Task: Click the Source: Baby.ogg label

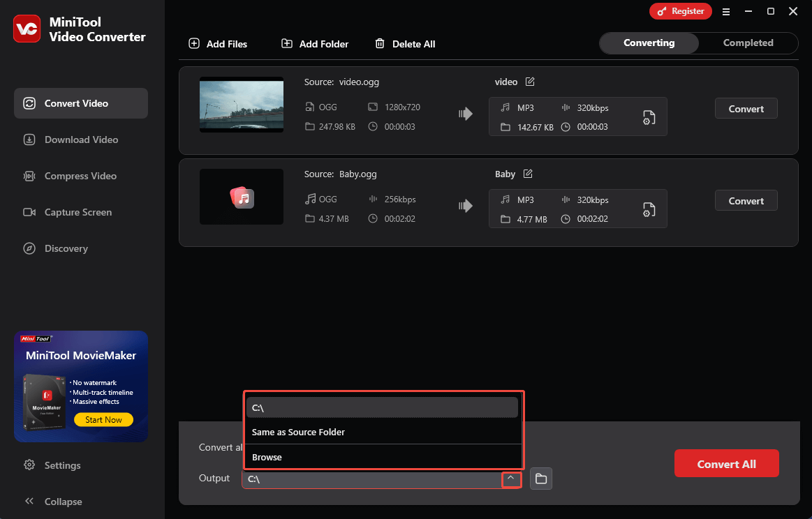Action: click(340, 174)
